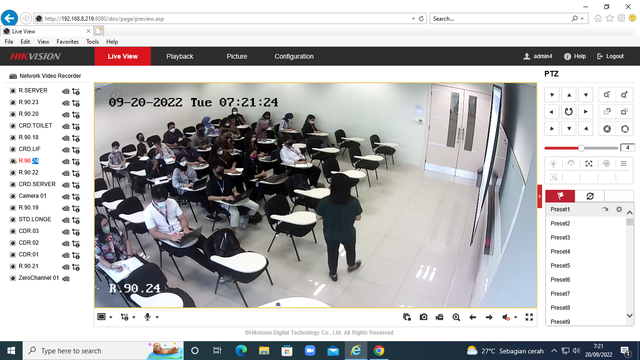The width and height of the screenshot is (640, 360).
Task: Open Help link
Action: pos(575,56)
